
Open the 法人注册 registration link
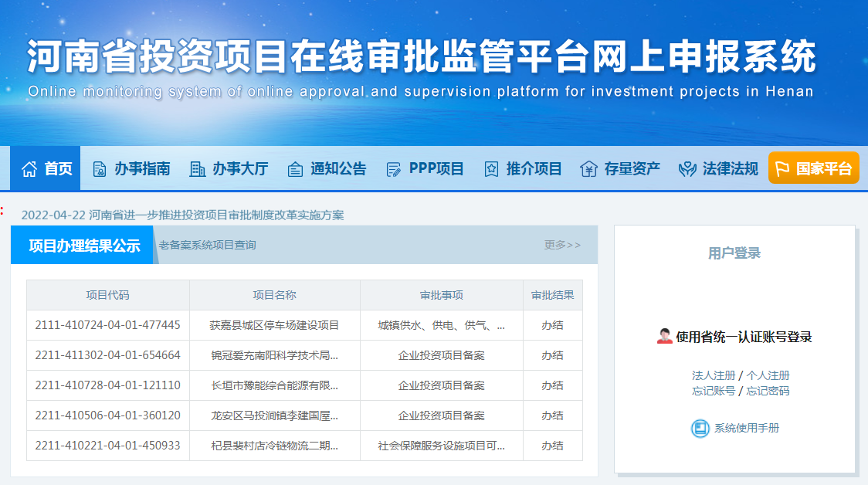point(714,375)
